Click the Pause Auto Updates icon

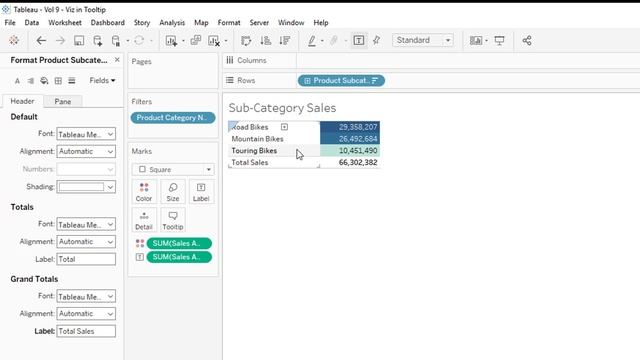point(116,40)
